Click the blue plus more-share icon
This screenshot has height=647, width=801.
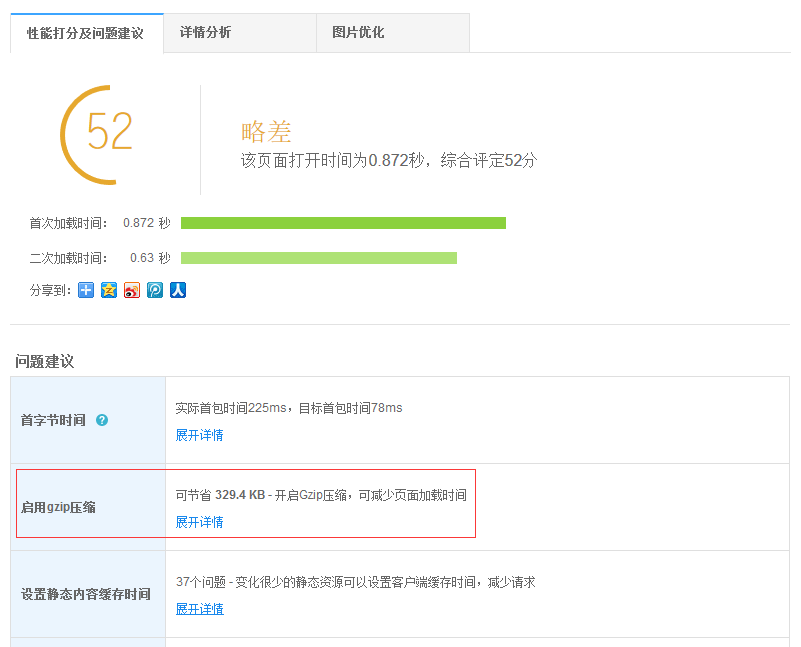(86, 290)
